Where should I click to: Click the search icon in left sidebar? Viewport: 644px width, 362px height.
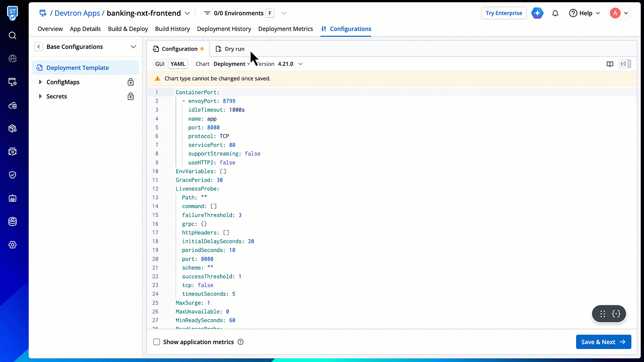[12, 35]
